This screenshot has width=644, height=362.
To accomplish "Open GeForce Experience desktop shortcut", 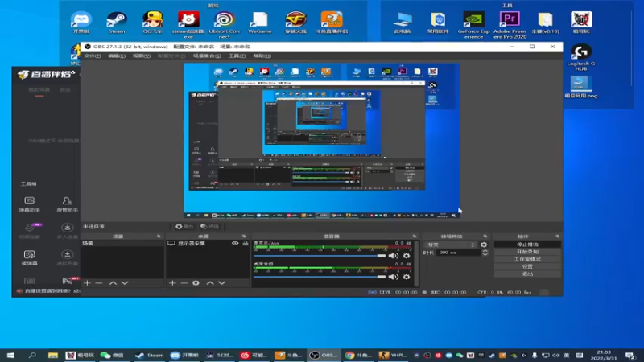I will click(x=473, y=25).
